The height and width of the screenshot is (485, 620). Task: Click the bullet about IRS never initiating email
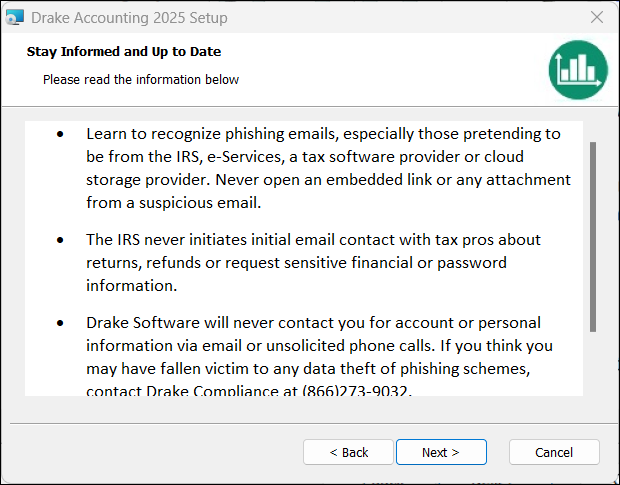click(313, 262)
